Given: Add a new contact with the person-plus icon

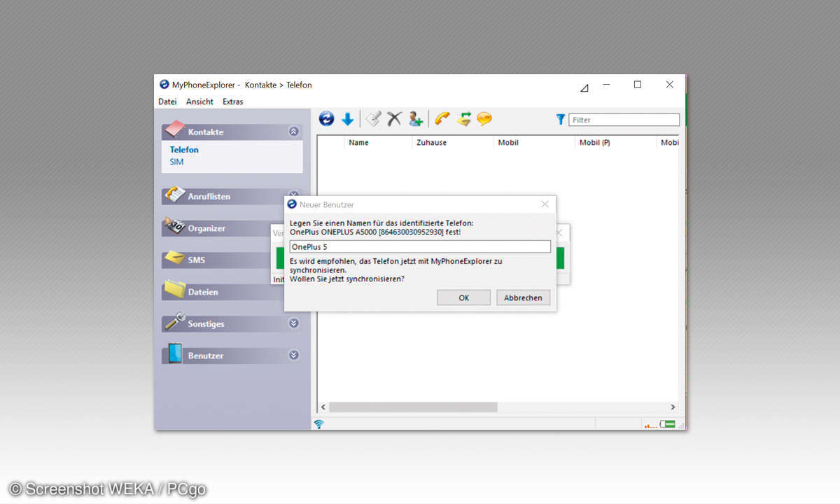Looking at the screenshot, I should [x=416, y=119].
